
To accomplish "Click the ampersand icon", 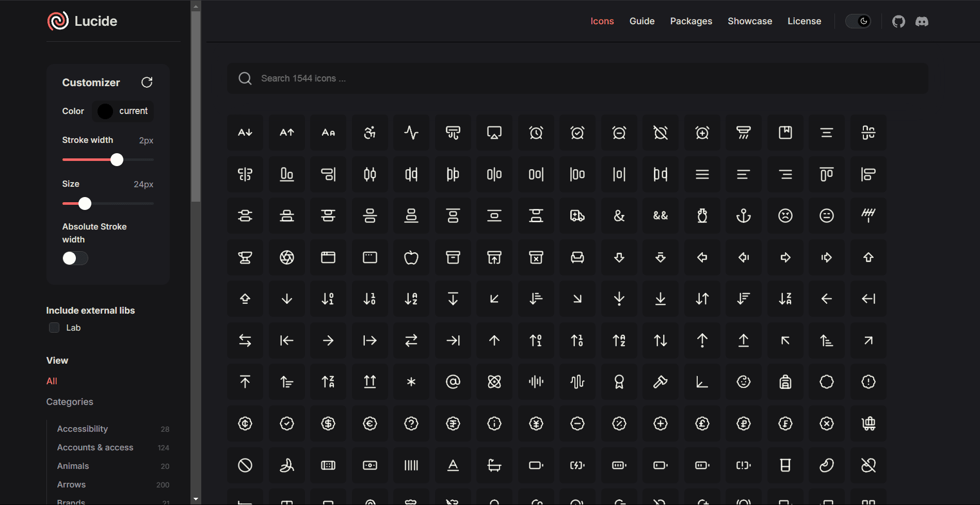I will coord(619,216).
